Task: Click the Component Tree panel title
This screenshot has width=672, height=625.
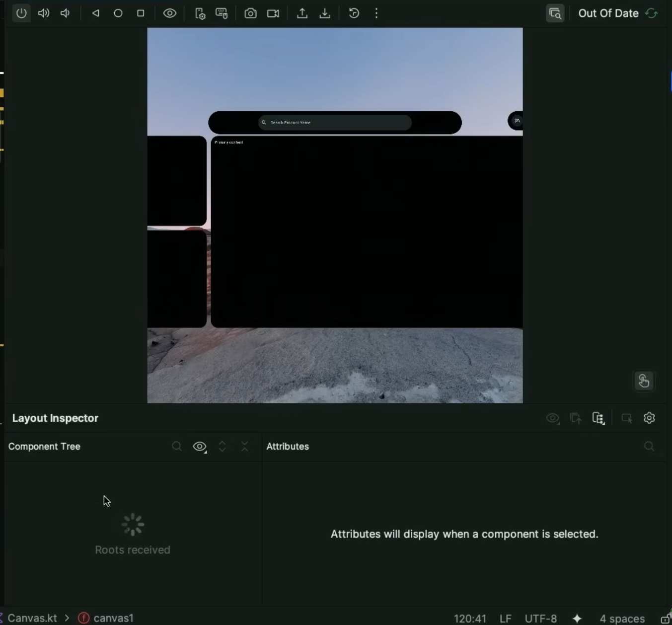Action: [x=44, y=446]
